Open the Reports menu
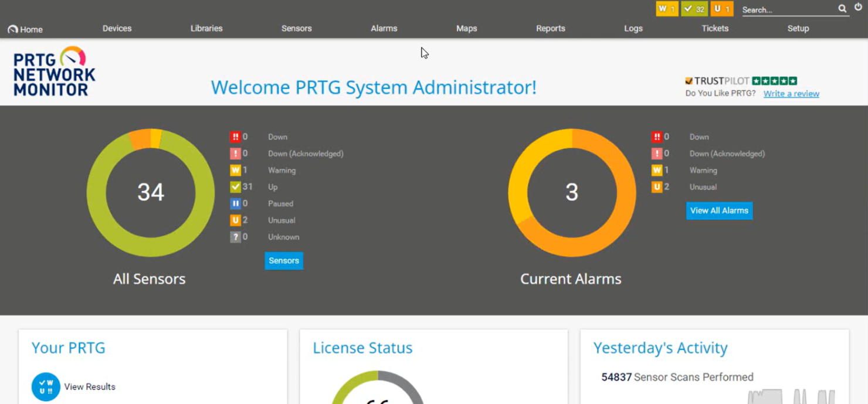The height and width of the screenshot is (404, 868). click(x=550, y=28)
